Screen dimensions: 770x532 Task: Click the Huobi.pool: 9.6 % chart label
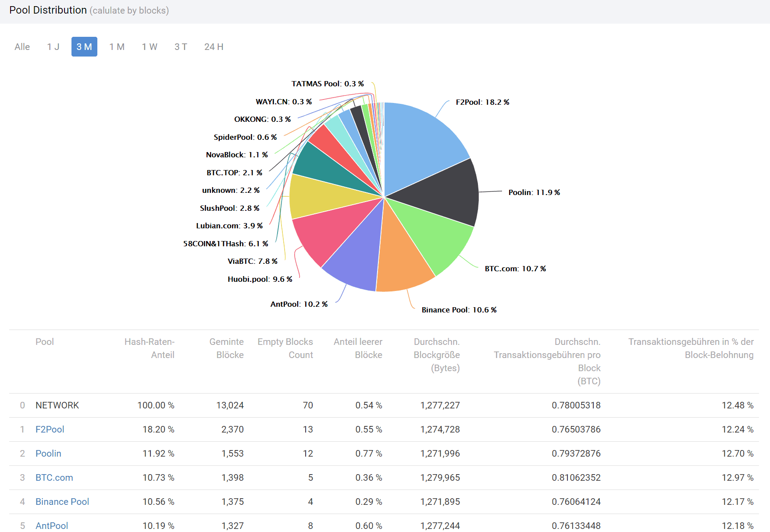(260, 279)
